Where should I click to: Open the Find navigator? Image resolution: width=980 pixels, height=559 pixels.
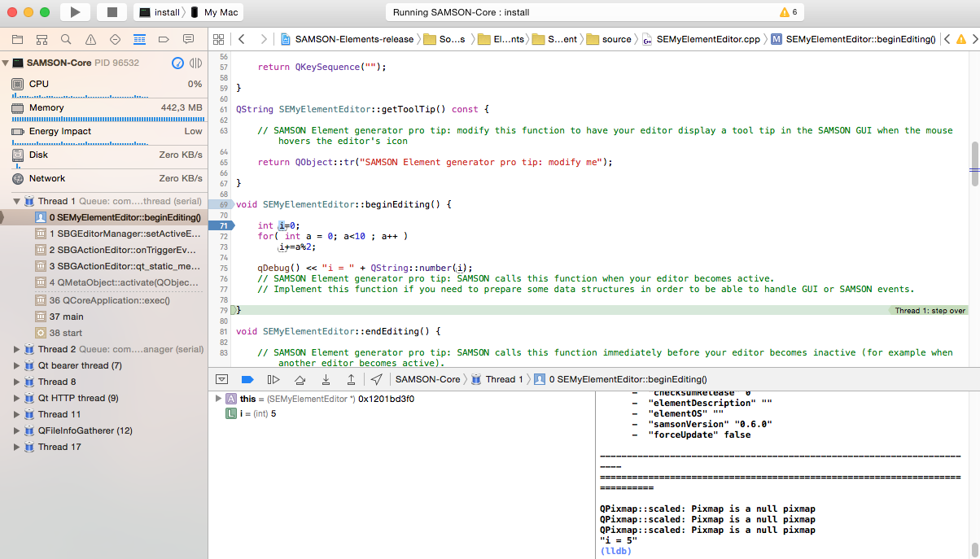66,38
